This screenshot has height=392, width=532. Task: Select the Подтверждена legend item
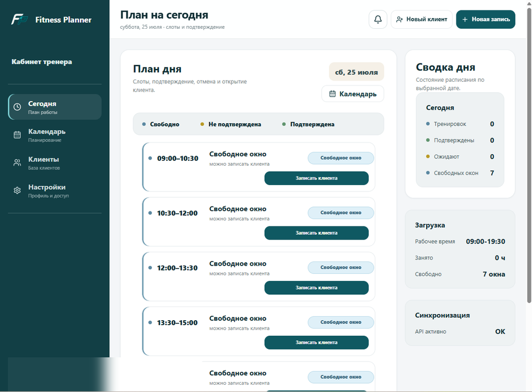coord(308,124)
